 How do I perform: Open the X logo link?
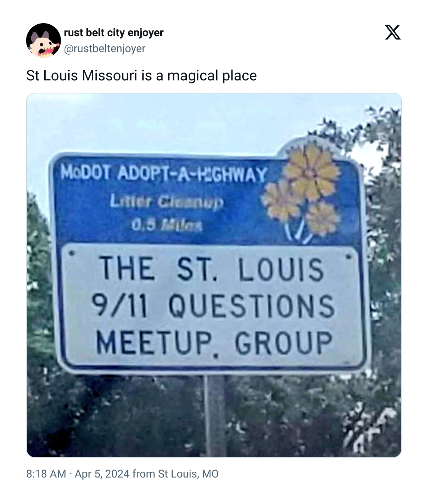(392, 33)
